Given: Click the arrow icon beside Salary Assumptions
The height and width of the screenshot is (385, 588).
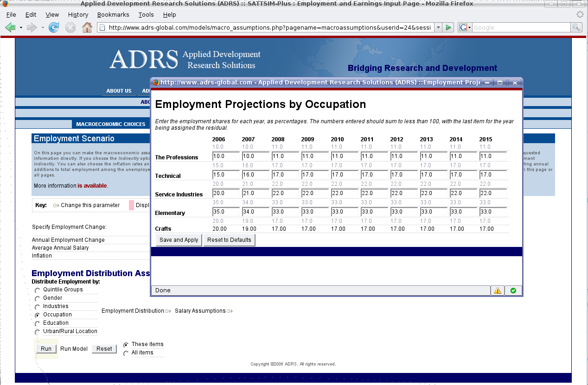Looking at the screenshot, I should tap(230, 311).
